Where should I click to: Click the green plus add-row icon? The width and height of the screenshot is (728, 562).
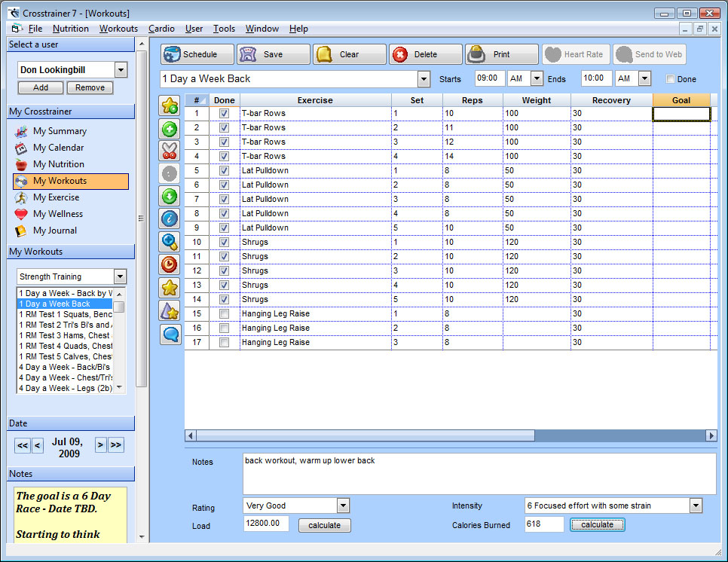pos(170,128)
